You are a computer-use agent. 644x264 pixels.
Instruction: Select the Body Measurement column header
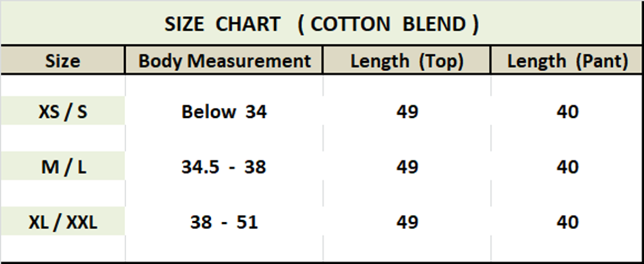click(224, 61)
